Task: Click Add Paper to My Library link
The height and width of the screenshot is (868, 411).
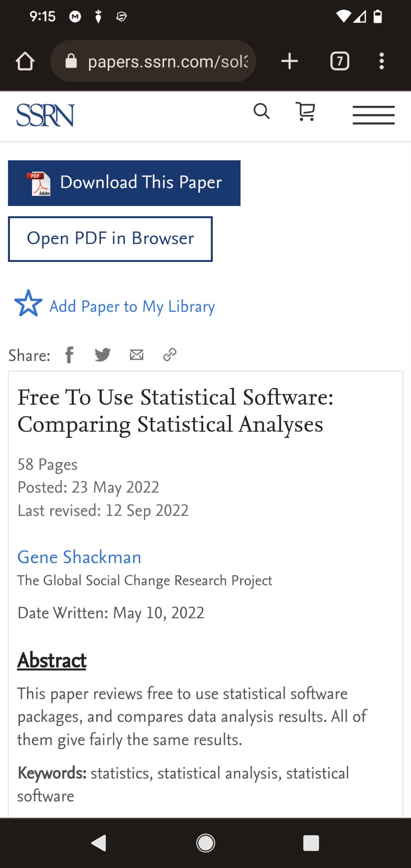Action: pyautogui.click(x=132, y=307)
